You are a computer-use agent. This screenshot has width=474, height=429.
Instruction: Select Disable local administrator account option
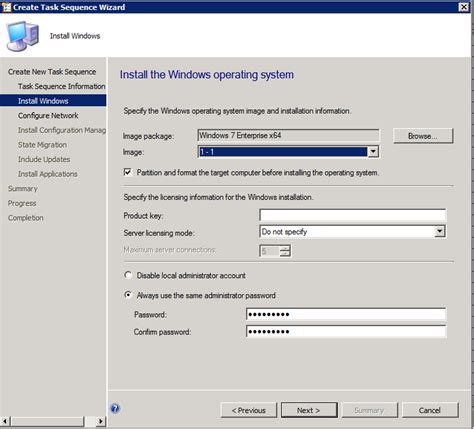[128, 275]
